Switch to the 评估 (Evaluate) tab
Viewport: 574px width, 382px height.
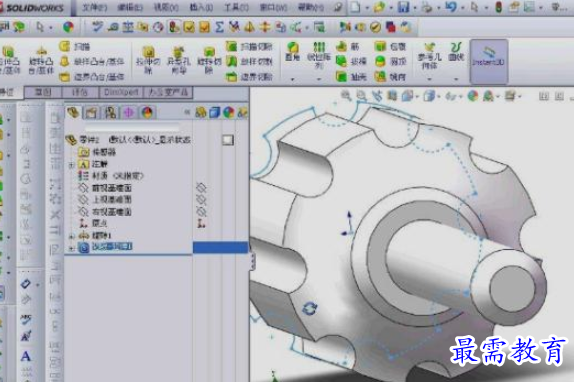point(80,92)
